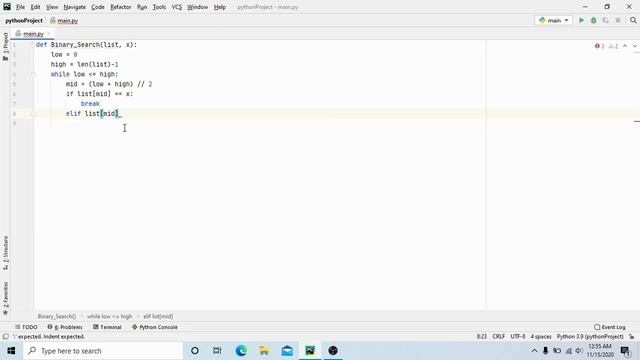This screenshot has width=640, height=360.
Task: Change CRLF line separator in status bar
Action: (x=498, y=337)
